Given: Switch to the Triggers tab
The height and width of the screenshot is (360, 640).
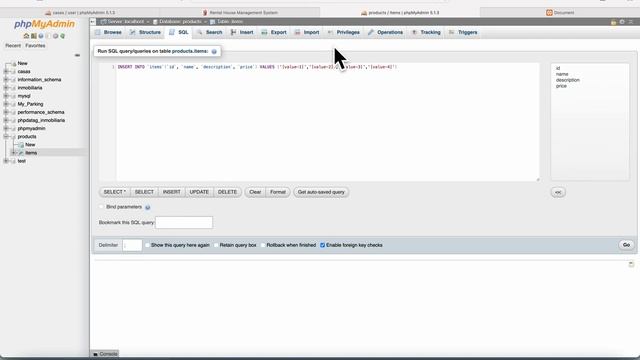Looking at the screenshot, I should point(463,32).
